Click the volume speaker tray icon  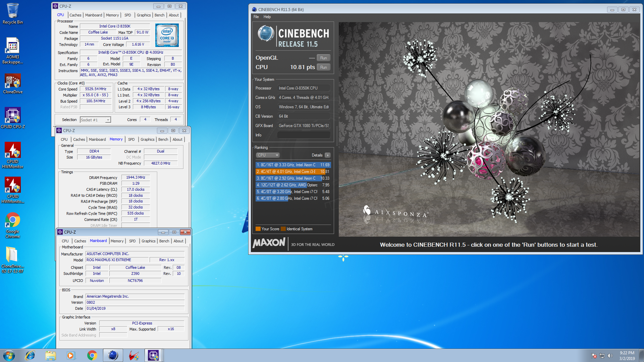(x=610, y=356)
